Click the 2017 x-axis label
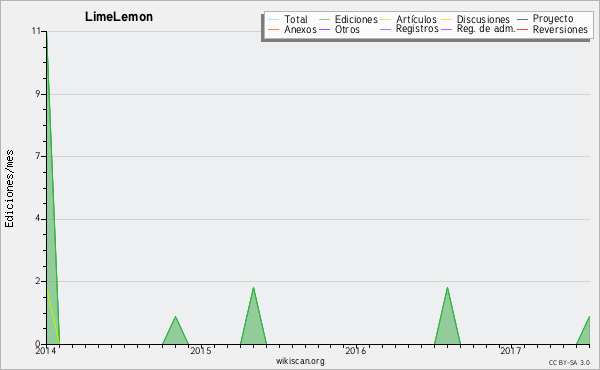600x370 pixels. [511, 351]
